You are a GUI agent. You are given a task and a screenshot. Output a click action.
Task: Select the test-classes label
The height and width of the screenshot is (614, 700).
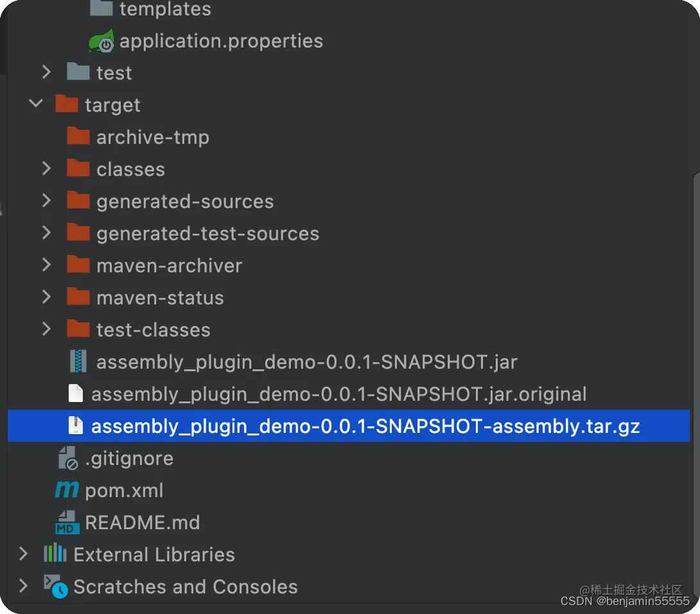point(153,331)
